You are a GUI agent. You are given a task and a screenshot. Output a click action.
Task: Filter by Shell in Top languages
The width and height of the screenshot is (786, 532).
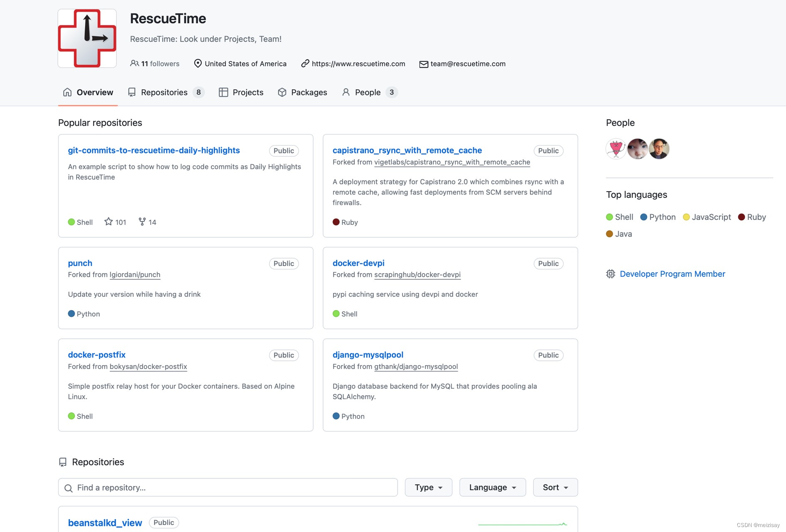pyautogui.click(x=620, y=217)
